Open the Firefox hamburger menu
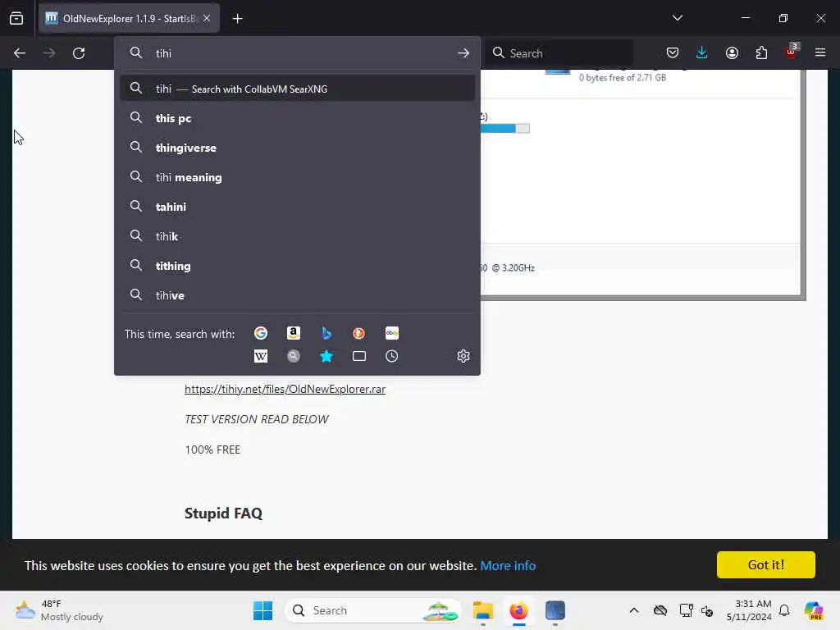Viewport: 840px width, 630px height. [820, 52]
